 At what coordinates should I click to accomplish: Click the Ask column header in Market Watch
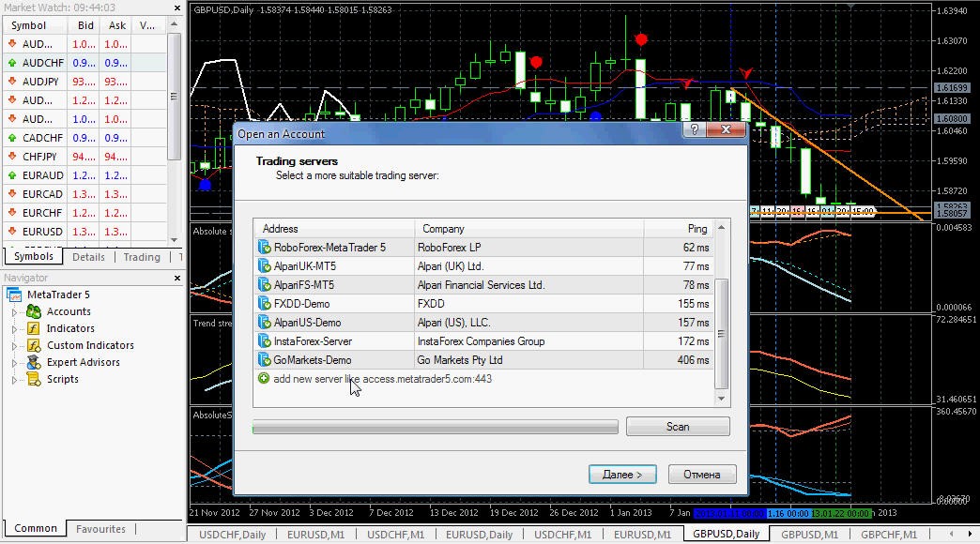coord(116,25)
